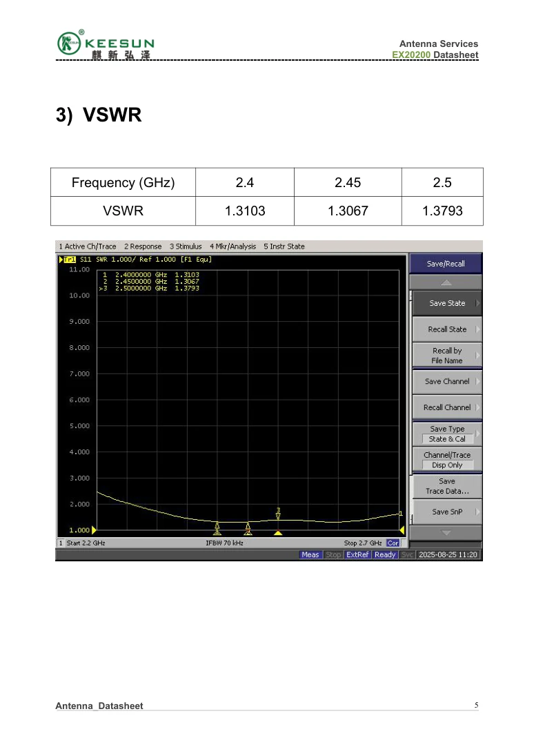Click the Meas status indicator
Viewport: 534px width, 756px height.
pos(310,554)
